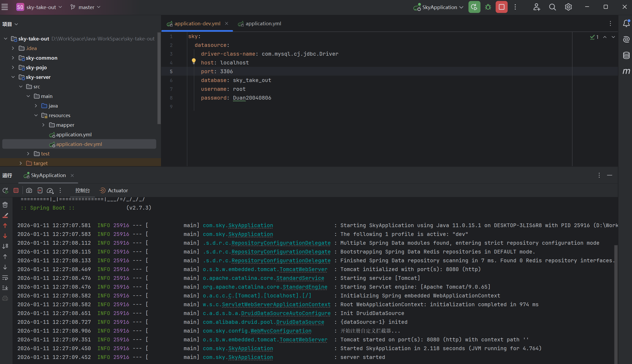Click the green Rerun SkyApplication icon
This screenshot has height=364, width=632.
[474, 7]
